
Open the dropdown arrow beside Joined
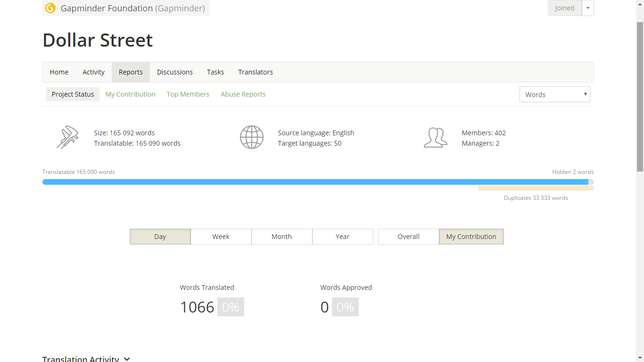pyautogui.click(x=588, y=8)
